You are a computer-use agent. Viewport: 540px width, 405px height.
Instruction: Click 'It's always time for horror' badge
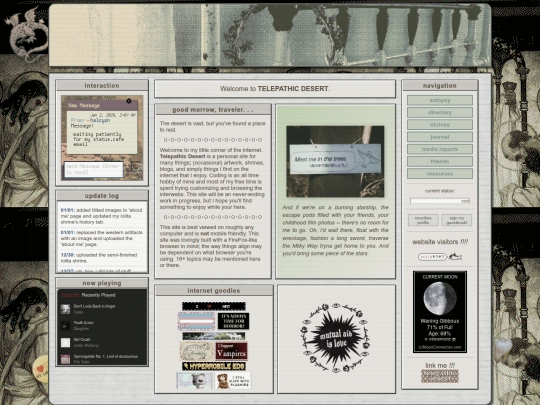pos(233,321)
